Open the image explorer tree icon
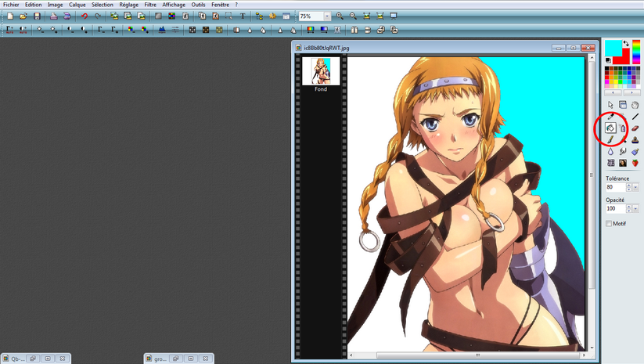The height and width of the screenshot is (364, 644). 259,16
